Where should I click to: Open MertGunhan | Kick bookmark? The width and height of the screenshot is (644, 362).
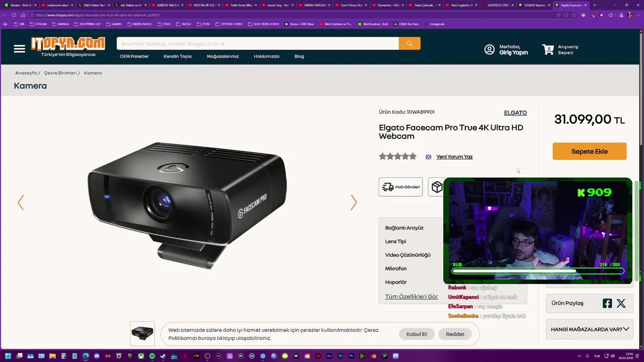click(x=373, y=24)
